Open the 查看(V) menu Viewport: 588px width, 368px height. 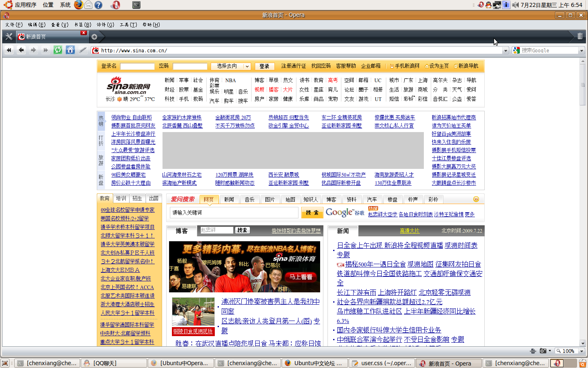[60, 25]
